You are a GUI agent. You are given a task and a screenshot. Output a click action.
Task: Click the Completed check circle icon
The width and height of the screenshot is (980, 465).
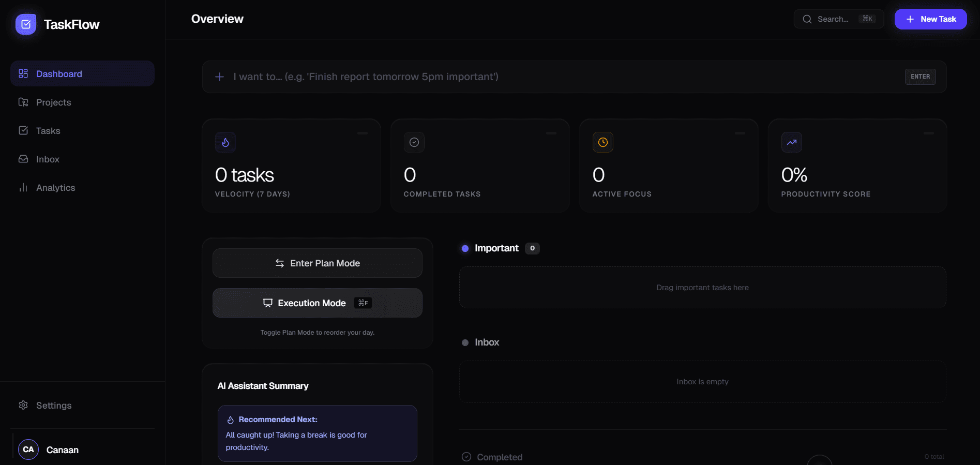466,457
